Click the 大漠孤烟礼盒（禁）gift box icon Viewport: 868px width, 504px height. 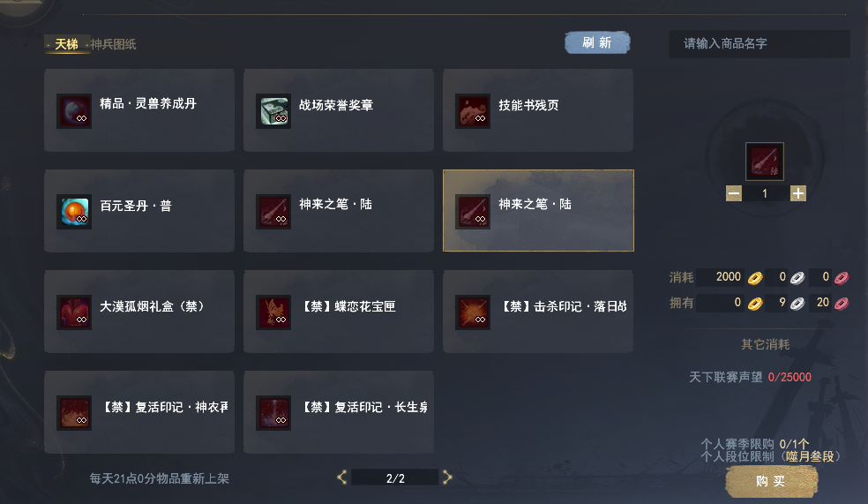point(74,312)
